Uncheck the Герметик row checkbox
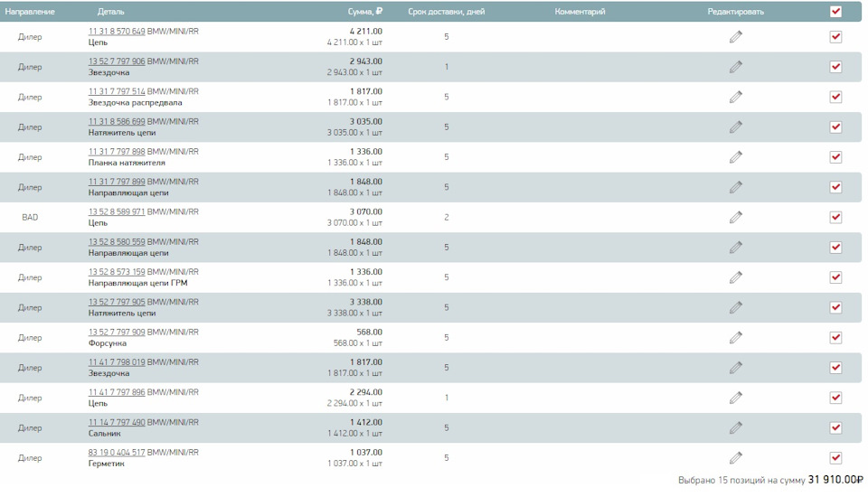 [x=835, y=458]
